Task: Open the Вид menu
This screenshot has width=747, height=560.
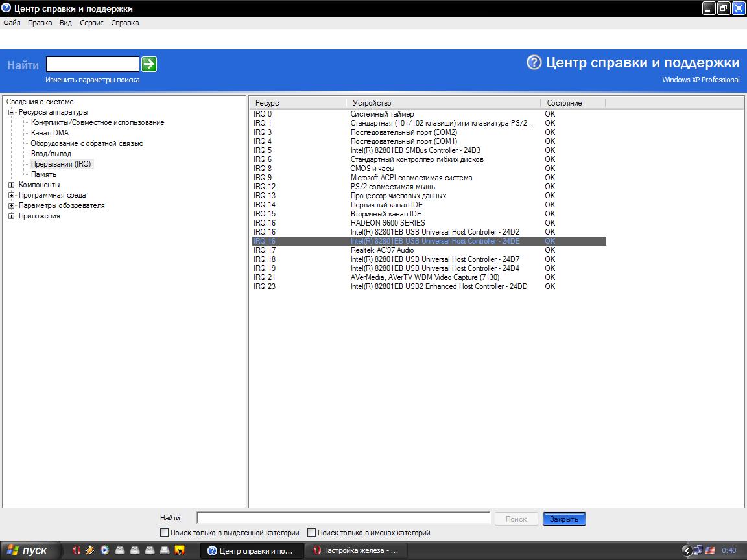Action: pos(65,23)
